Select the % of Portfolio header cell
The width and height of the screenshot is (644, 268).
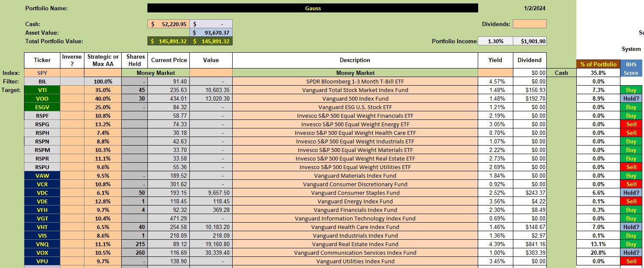coord(598,64)
